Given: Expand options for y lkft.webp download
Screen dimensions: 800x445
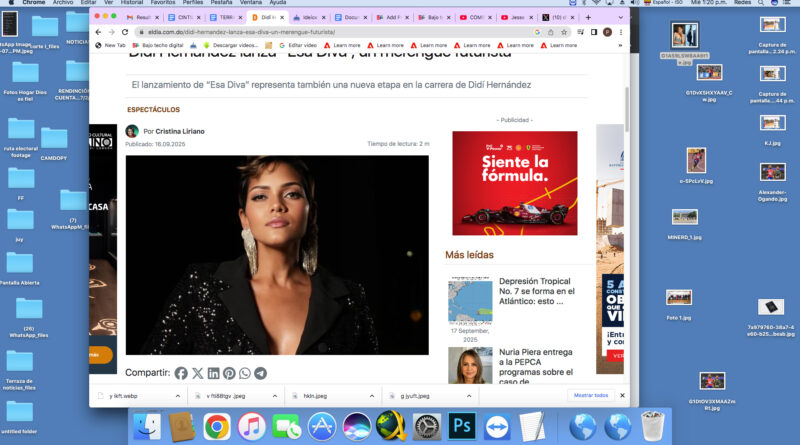Looking at the screenshot, I should point(179,395).
